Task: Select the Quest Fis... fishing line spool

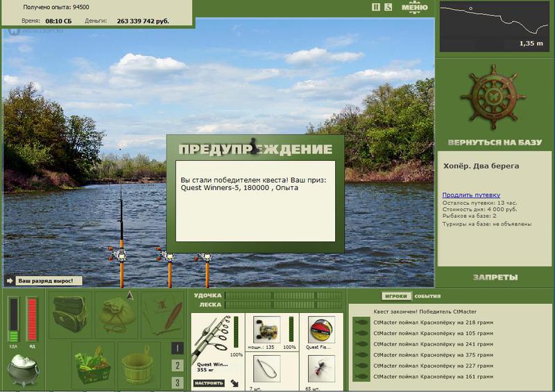Action: click(321, 330)
